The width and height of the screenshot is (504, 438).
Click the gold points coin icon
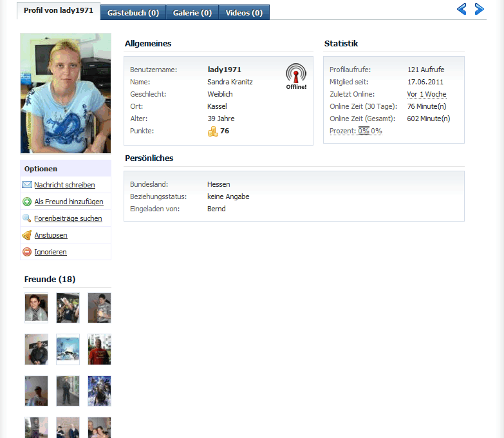tap(213, 131)
